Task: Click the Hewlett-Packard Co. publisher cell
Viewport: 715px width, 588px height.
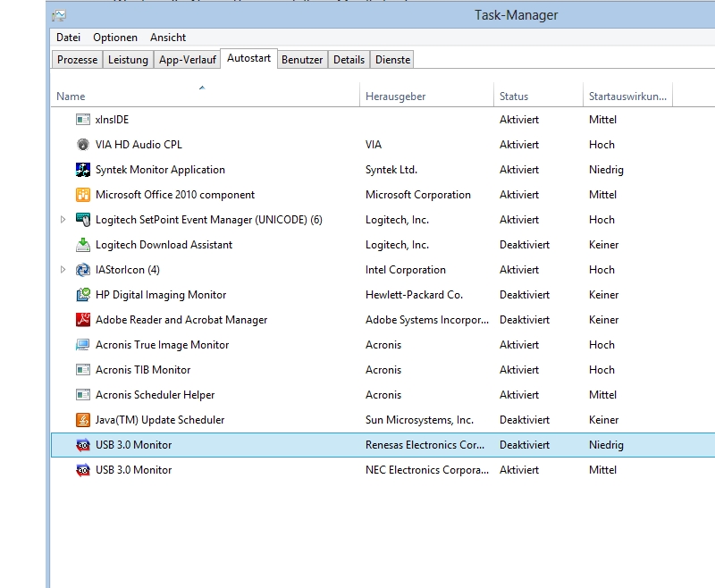Action: pyautogui.click(x=414, y=295)
